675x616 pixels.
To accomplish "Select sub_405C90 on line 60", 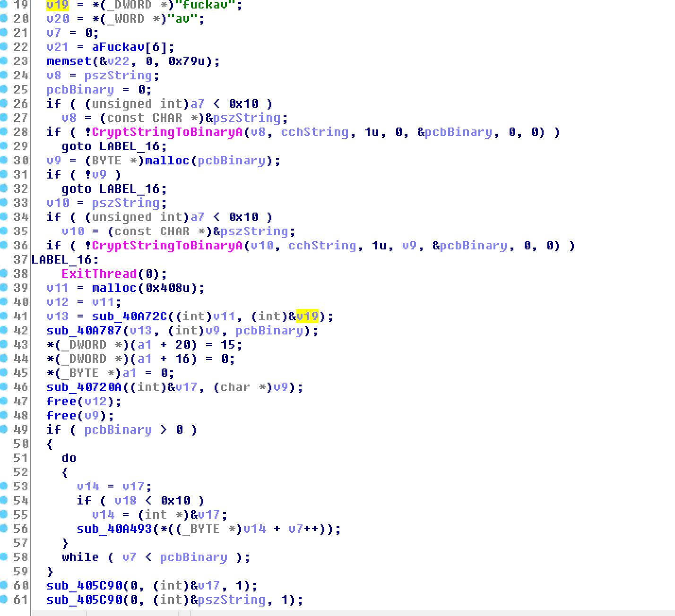I will 84,586.
